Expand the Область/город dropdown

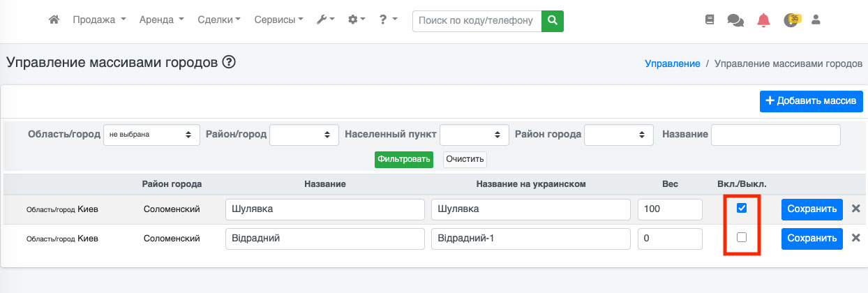tap(151, 135)
